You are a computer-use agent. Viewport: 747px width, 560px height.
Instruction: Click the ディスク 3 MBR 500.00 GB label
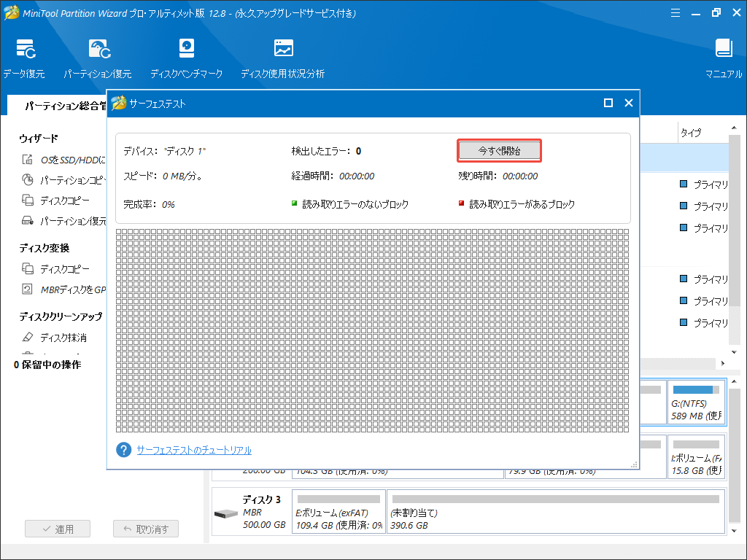[264, 512]
